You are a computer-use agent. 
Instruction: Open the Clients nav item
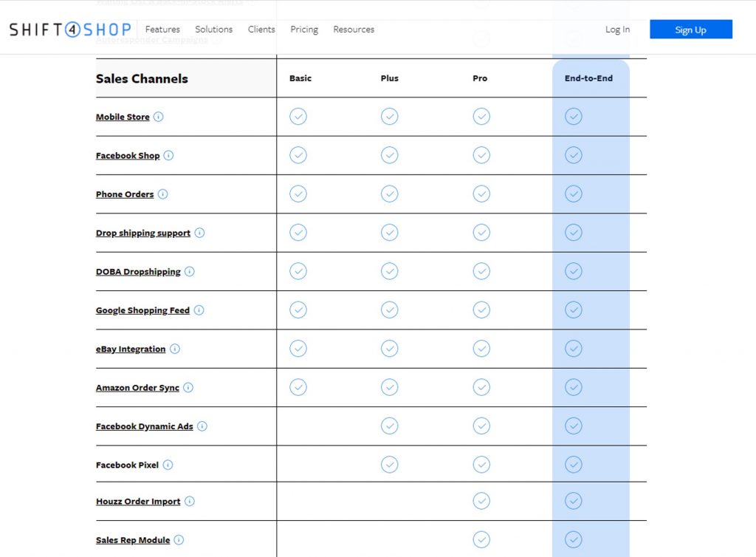261,30
